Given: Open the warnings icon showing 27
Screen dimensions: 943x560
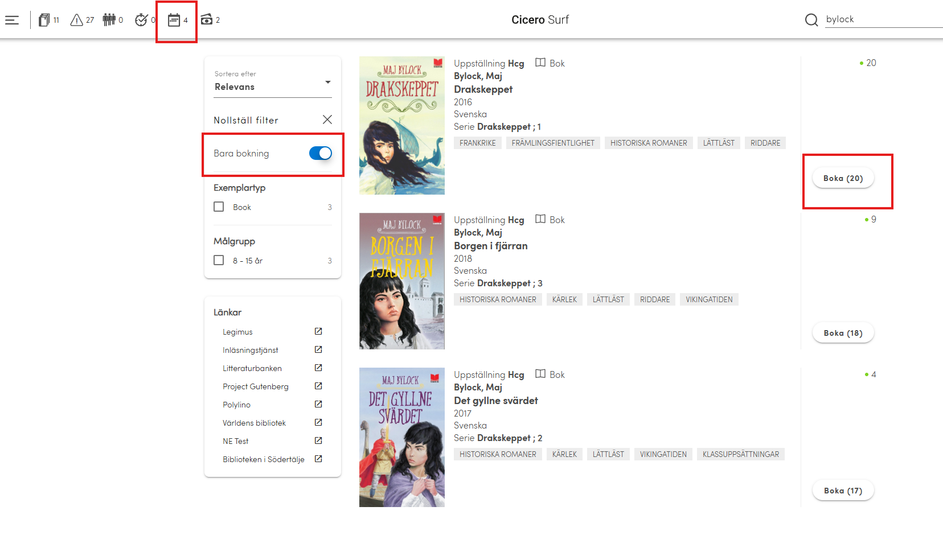Looking at the screenshot, I should point(82,20).
